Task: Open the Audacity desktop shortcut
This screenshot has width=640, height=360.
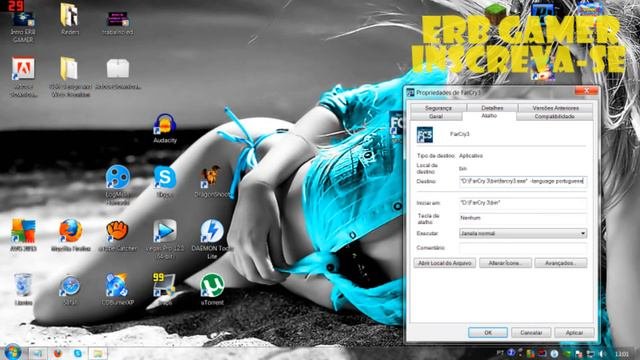Action: [165, 128]
